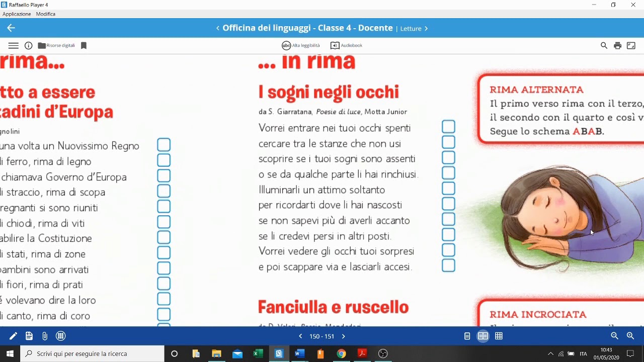Check box next to 'stati, rima di zone'
Viewport: 644px width, 362px height.
(164, 252)
